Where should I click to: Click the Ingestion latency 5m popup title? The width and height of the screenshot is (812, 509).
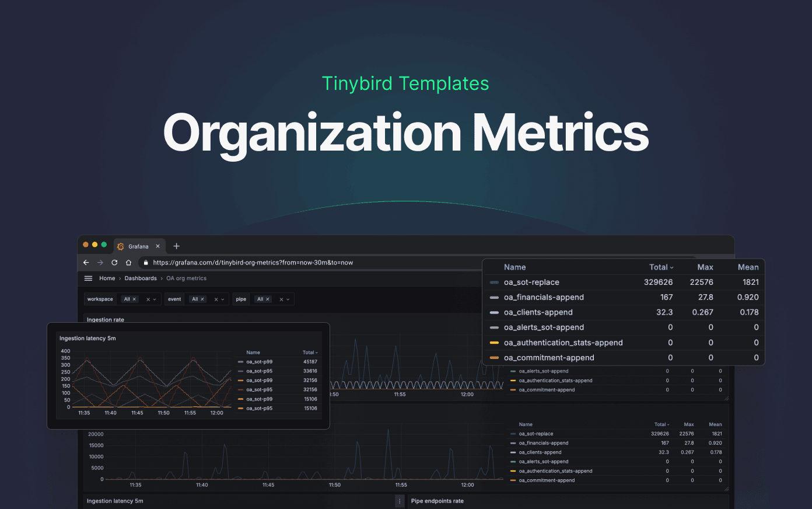click(x=87, y=339)
